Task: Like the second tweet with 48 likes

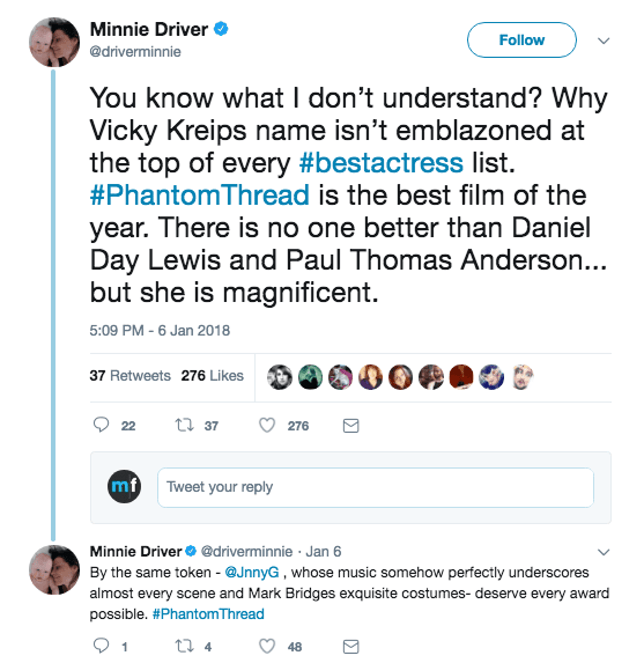Action: tap(267, 646)
